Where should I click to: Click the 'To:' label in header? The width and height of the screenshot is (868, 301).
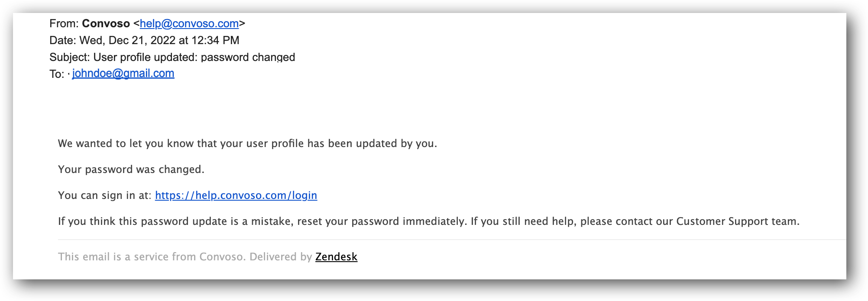pyautogui.click(x=57, y=74)
